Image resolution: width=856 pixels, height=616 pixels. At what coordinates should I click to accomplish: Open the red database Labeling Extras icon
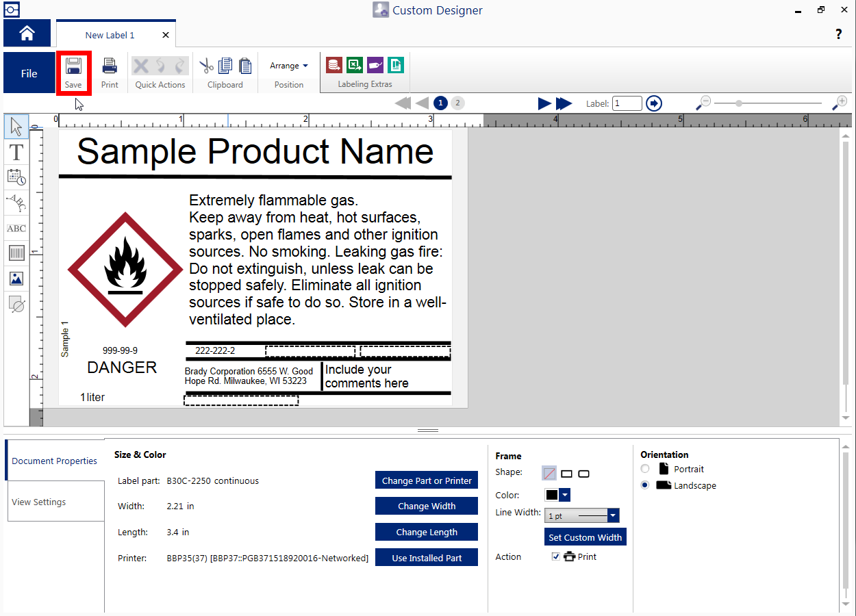[334, 65]
